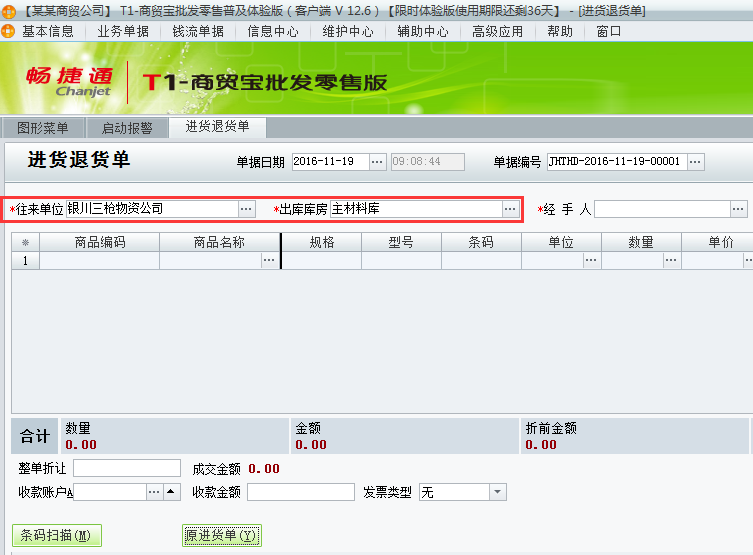This screenshot has width=753, height=555.
Task: Click the 原进货单(Y) button
Action: point(222,535)
